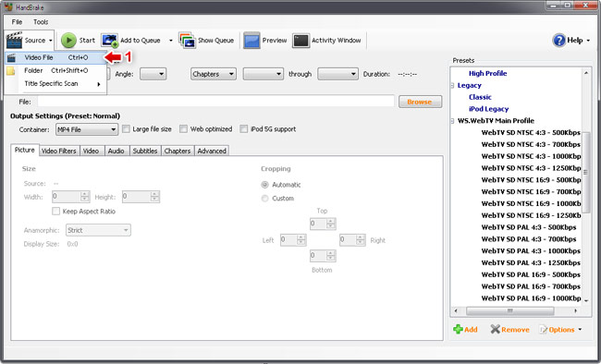The height and width of the screenshot is (364, 601).
Task: Click the green plus Add preset icon
Action: pos(458,329)
